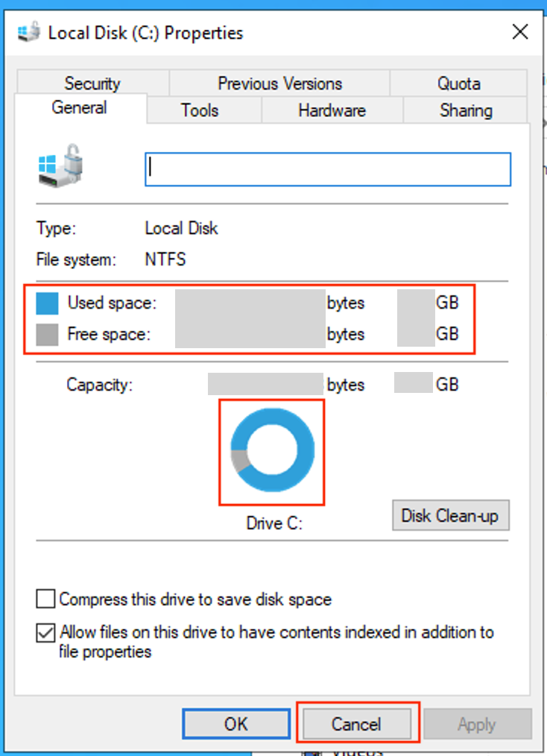Focus the drive name text field

[x=328, y=169]
